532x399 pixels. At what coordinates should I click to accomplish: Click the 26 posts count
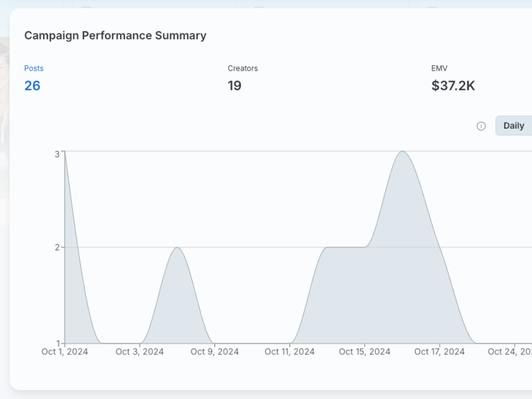[32, 86]
